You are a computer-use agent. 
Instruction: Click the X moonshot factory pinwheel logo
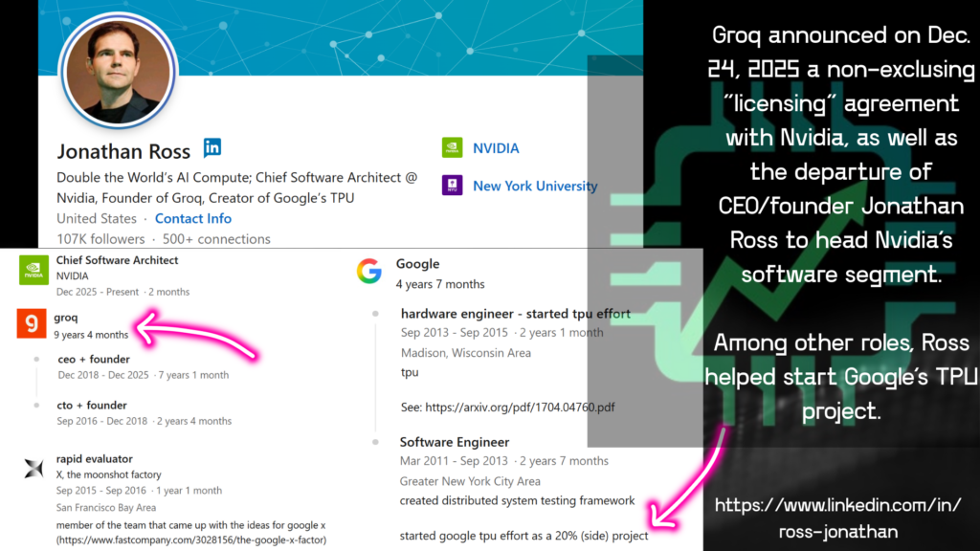click(x=33, y=467)
